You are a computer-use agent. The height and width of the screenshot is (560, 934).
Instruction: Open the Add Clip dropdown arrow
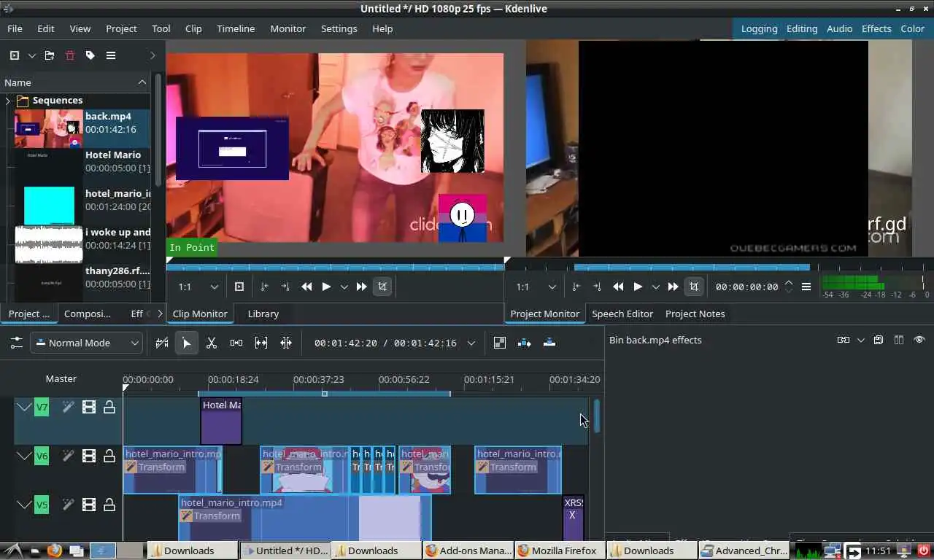31,55
